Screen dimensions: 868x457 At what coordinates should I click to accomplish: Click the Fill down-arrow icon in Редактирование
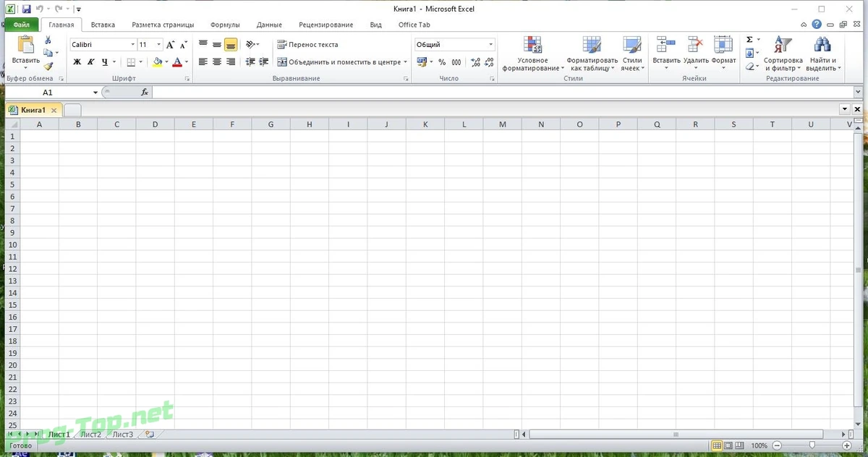tap(750, 53)
